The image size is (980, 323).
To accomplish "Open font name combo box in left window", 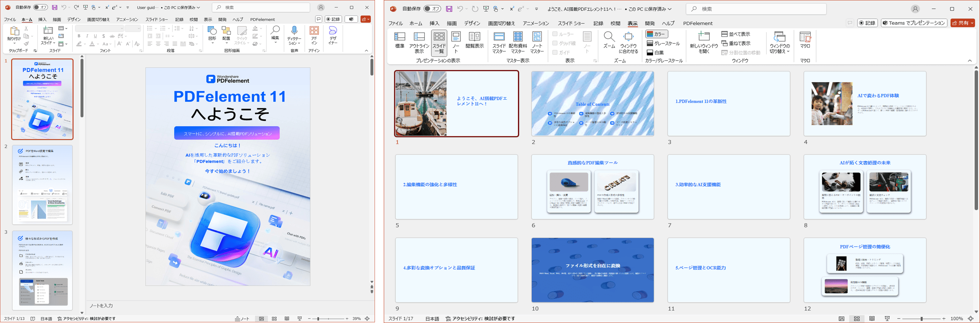I will point(100,29).
